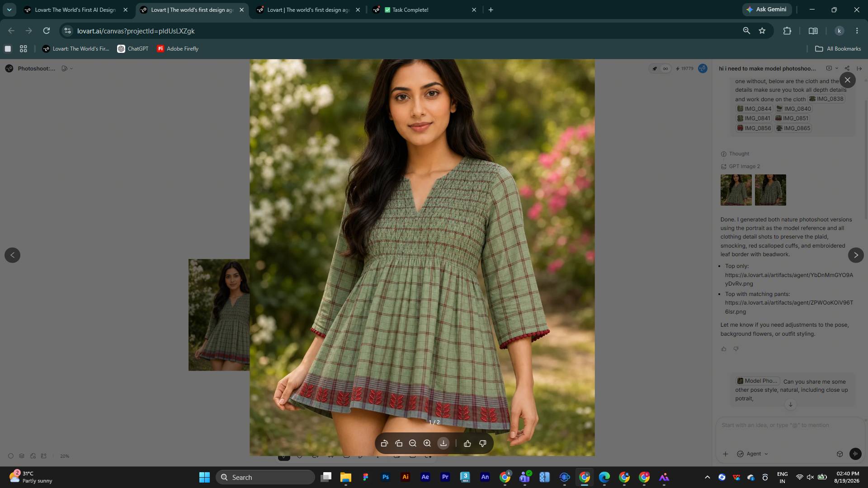Switch to the Task Complete! browser tab
Image resolution: width=868 pixels, height=488 pixels.
tap(423, 9)
